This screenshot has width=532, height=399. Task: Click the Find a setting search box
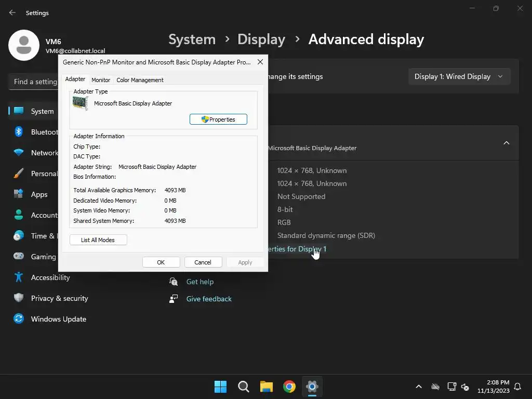(x=34, y=82)
